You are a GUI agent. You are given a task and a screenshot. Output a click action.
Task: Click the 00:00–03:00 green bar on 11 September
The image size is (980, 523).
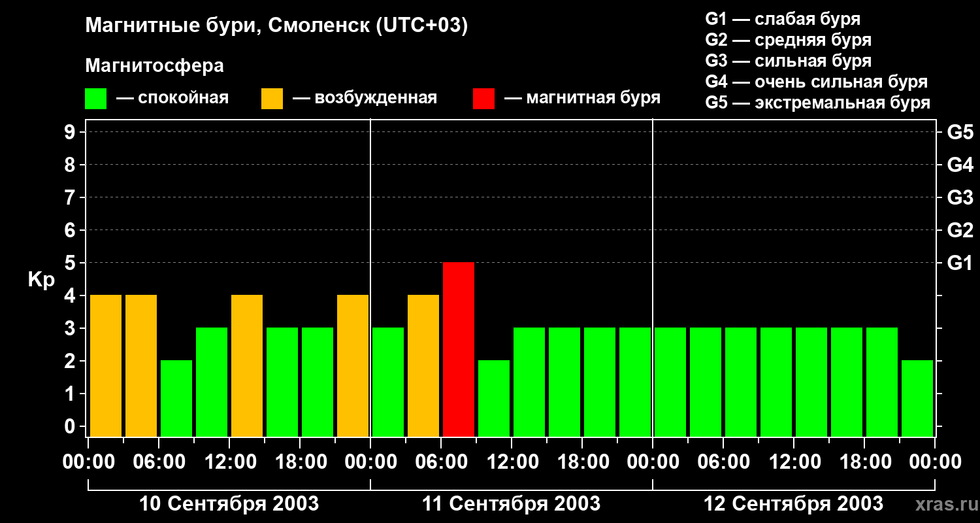[388, 382]
